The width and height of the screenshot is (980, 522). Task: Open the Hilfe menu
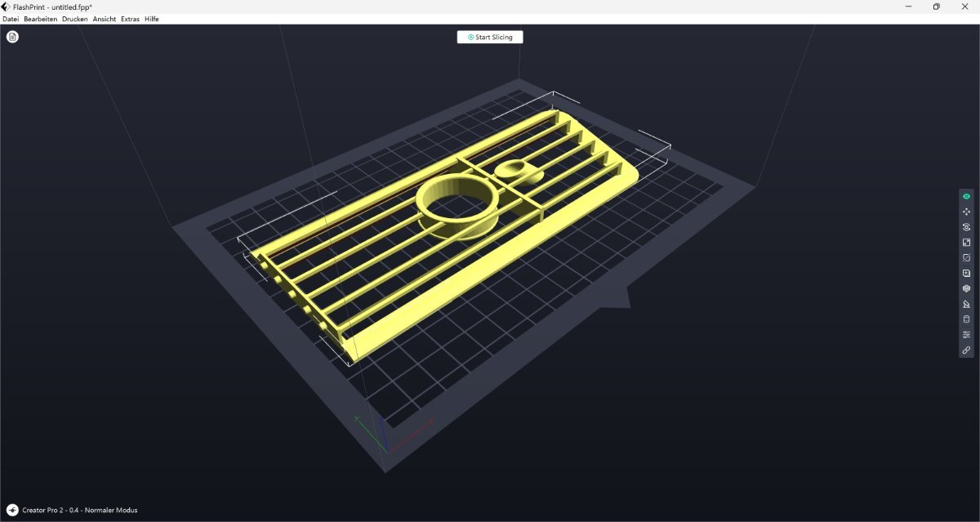[152, 19]
